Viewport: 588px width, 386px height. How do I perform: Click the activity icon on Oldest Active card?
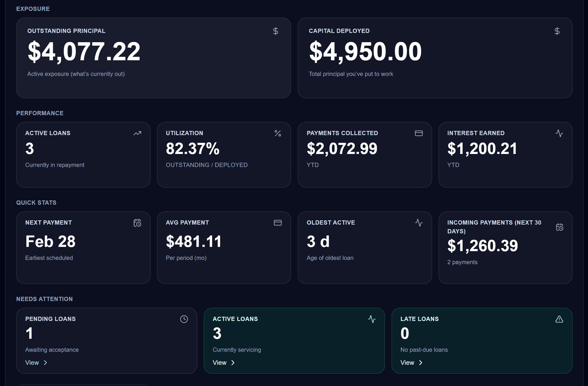tap(419, 223)
